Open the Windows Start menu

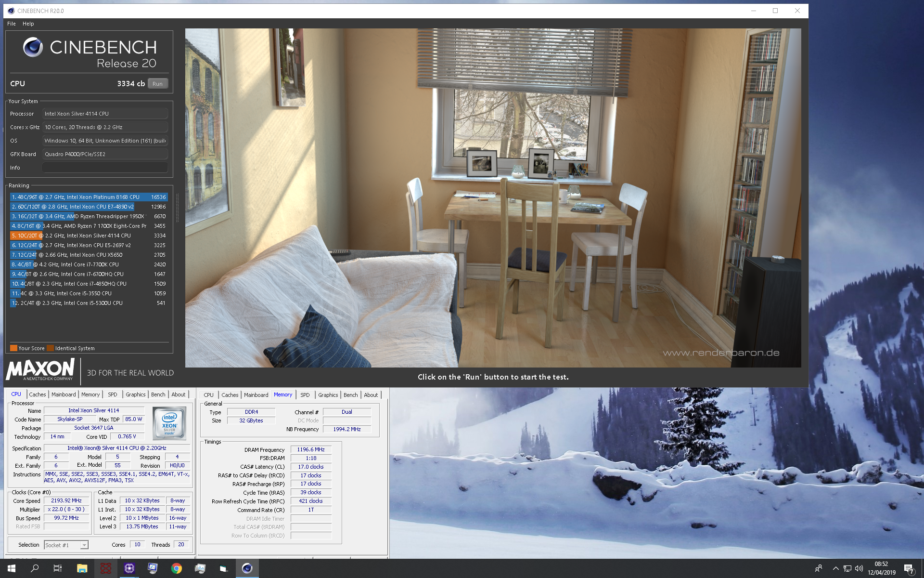(12, 568)
